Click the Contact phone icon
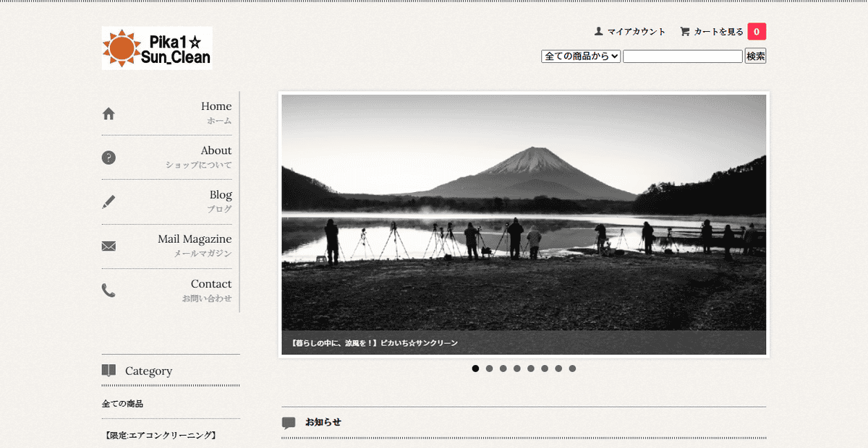 [109, 290]
